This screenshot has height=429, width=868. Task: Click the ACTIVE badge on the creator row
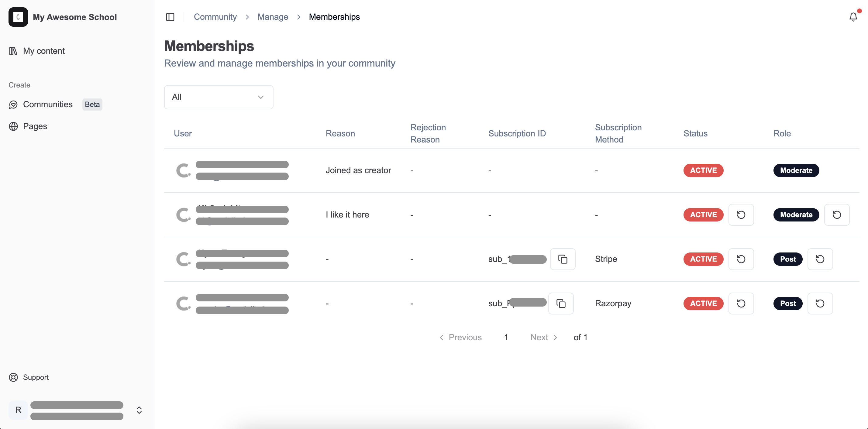click(x=703, y=170)
